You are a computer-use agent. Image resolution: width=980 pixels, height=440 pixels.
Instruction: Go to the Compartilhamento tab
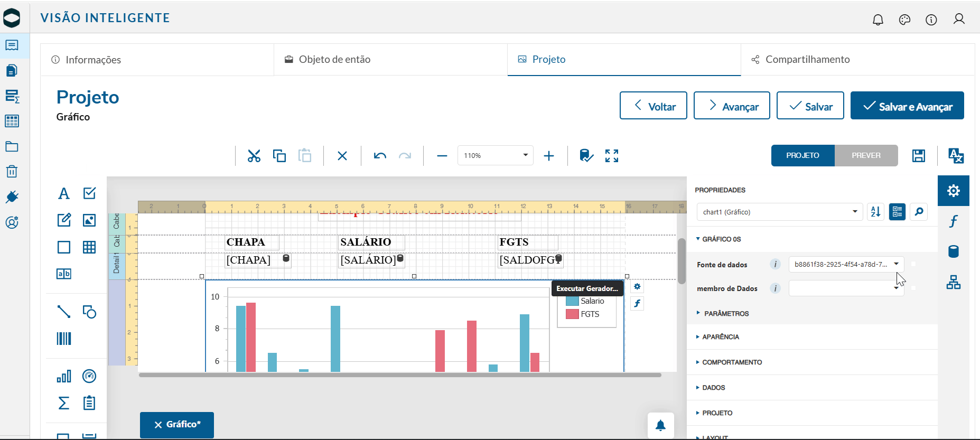(857, 60)
